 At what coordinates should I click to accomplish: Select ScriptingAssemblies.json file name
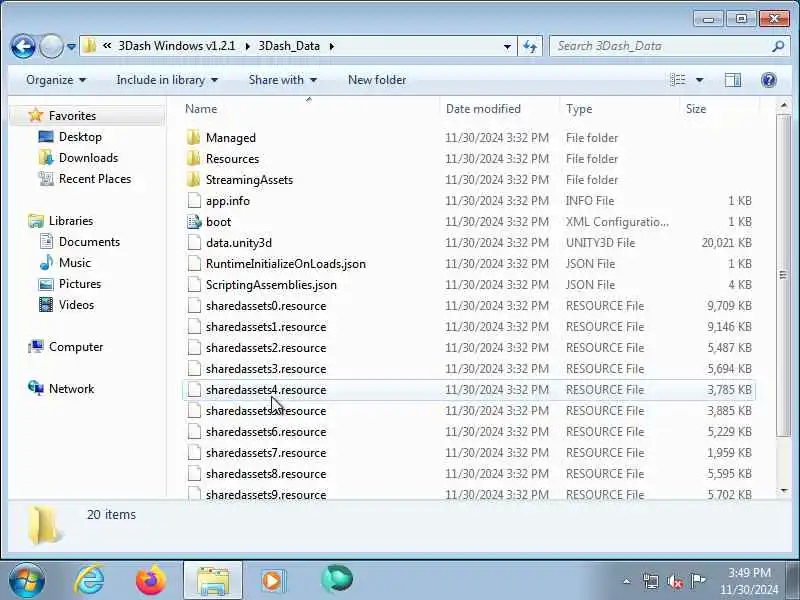(271, 285)
